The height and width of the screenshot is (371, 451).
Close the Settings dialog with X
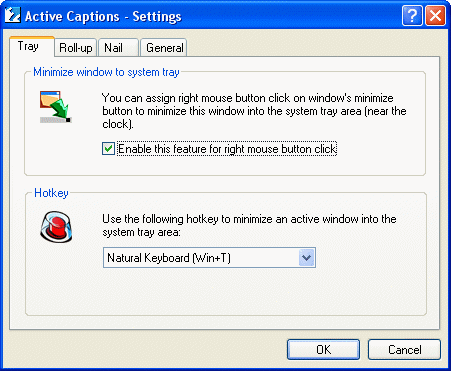pos(435,15)
